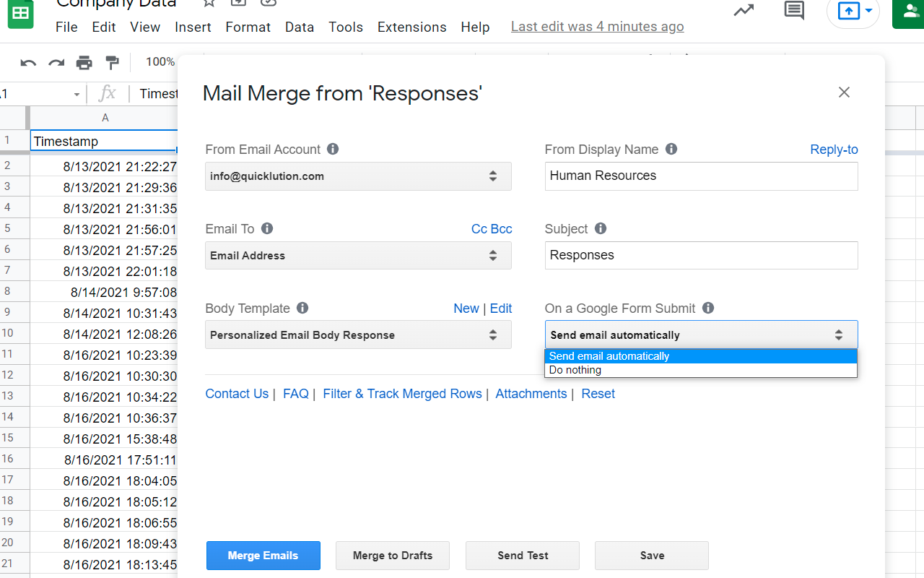This screenshot has width=924, height=578.
Task: Select the paint format tool
Action: coord(113,63)
